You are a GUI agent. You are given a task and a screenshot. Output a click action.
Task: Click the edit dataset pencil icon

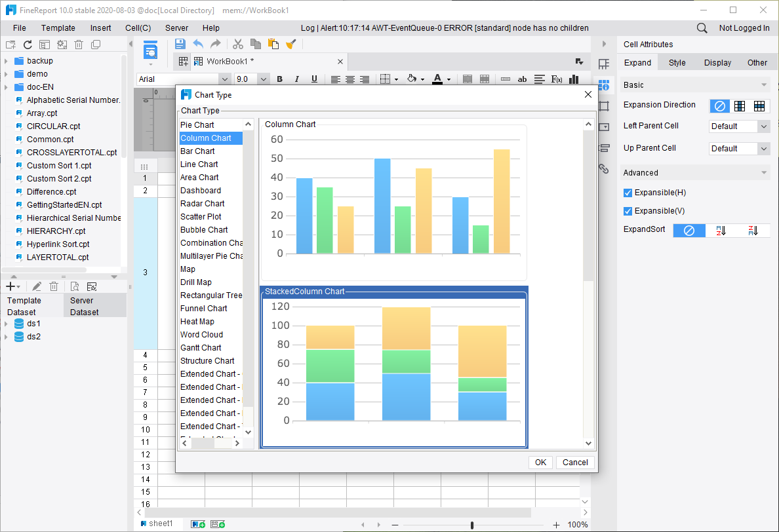pos(37,286)
